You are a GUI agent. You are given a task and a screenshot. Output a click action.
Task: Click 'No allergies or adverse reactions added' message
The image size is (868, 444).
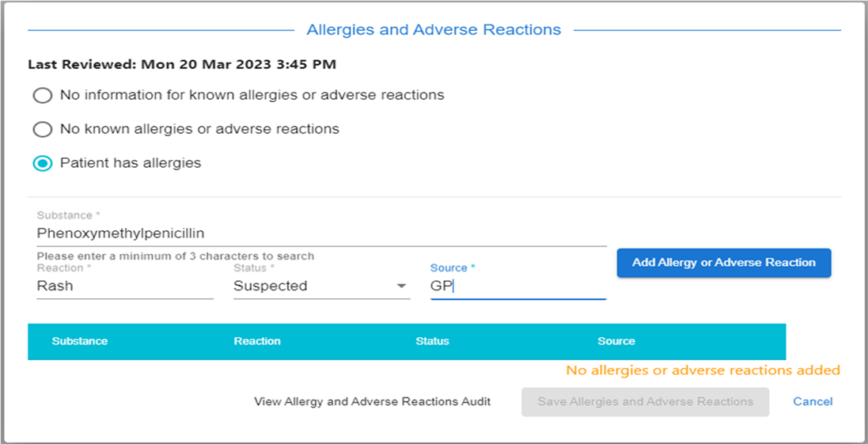click(703, 370)
